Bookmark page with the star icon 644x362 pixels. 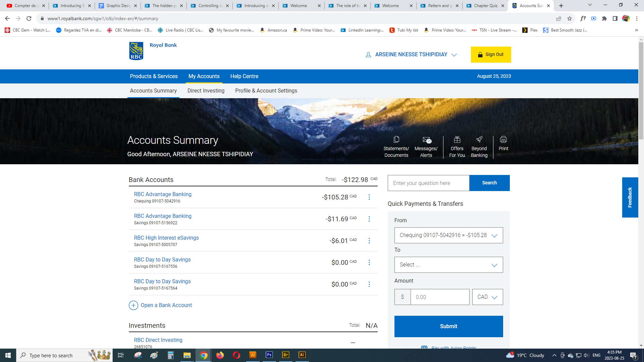tap(569, 18)
